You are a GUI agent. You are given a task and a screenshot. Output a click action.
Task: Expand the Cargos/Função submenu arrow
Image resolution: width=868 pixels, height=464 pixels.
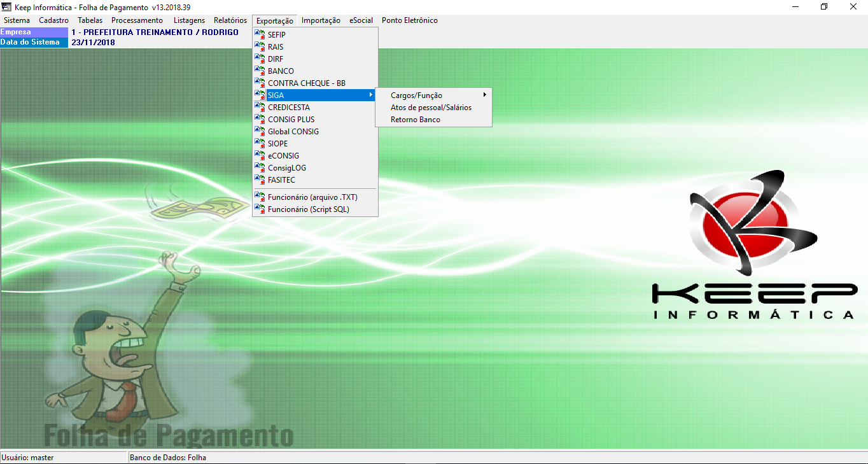click(485, 95)
